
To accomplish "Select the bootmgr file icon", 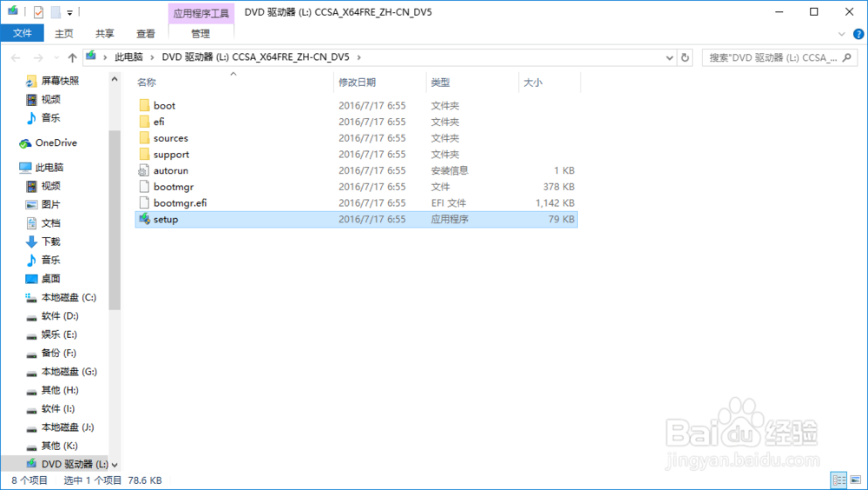I will [x=144, y=187].
